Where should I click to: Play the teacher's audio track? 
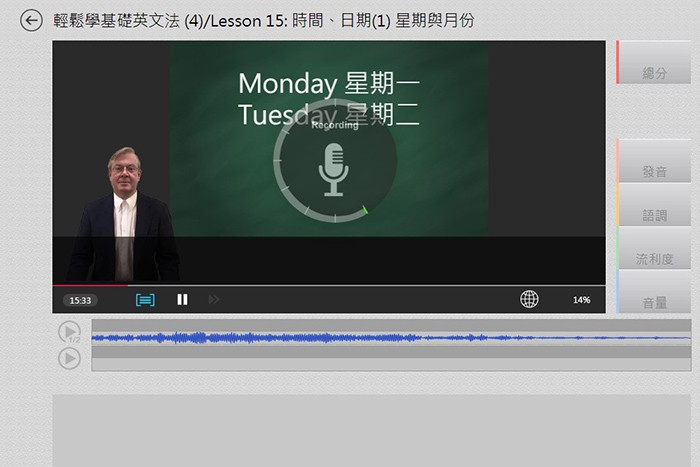(x=69, y=332)
